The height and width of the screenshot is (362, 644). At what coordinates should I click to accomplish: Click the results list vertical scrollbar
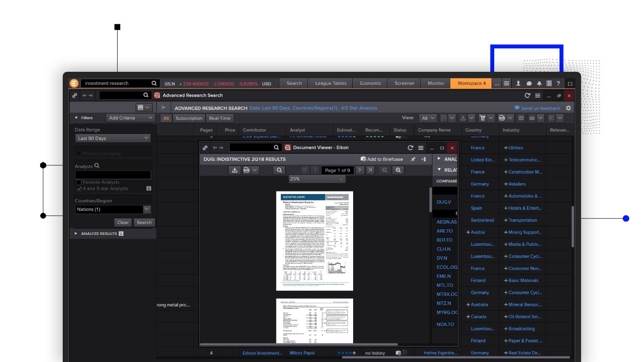click(x=573, y=226)
